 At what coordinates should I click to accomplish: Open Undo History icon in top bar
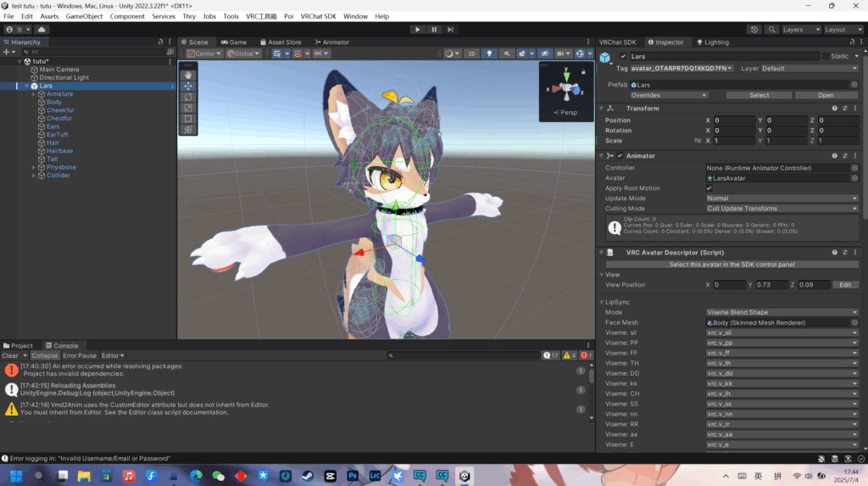[x=754, y=30]
